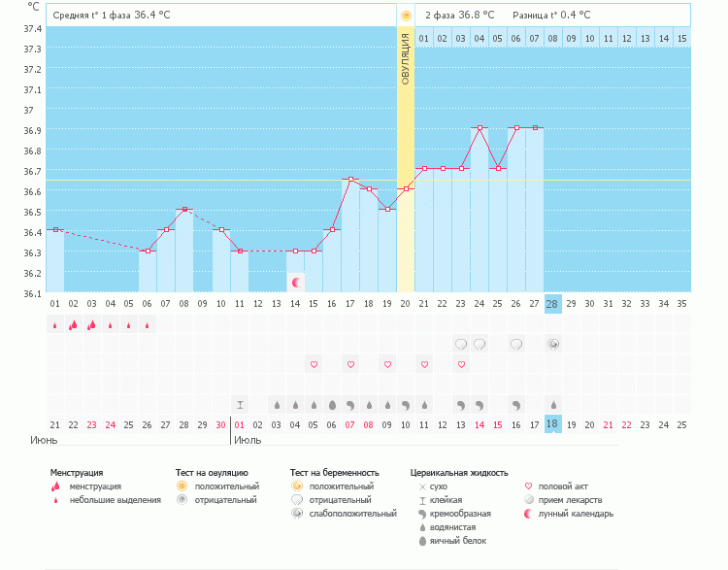
Task: Select the highlighted cycle day 28 cell
Action: point(553,304)
